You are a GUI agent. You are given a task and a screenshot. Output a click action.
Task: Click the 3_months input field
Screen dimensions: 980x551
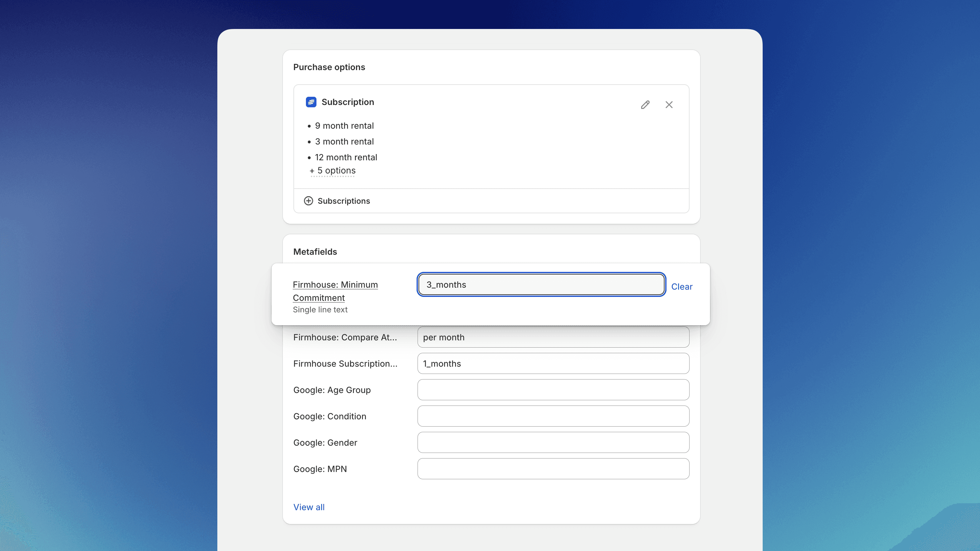[x=541, y=284]
